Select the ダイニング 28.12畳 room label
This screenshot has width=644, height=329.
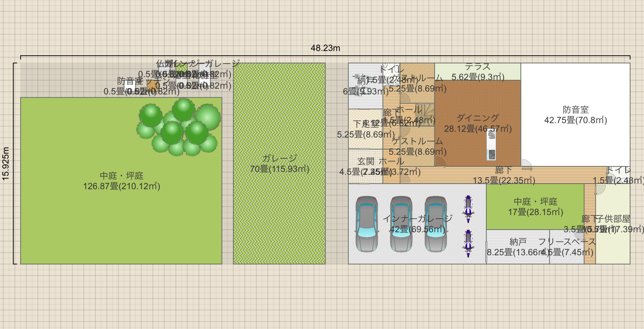pyautogui.click(x=478, y=123)
